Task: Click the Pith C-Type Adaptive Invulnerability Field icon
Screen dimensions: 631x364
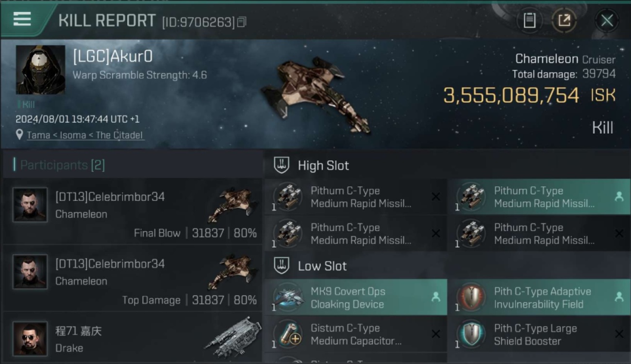Action: pos(471,298)
